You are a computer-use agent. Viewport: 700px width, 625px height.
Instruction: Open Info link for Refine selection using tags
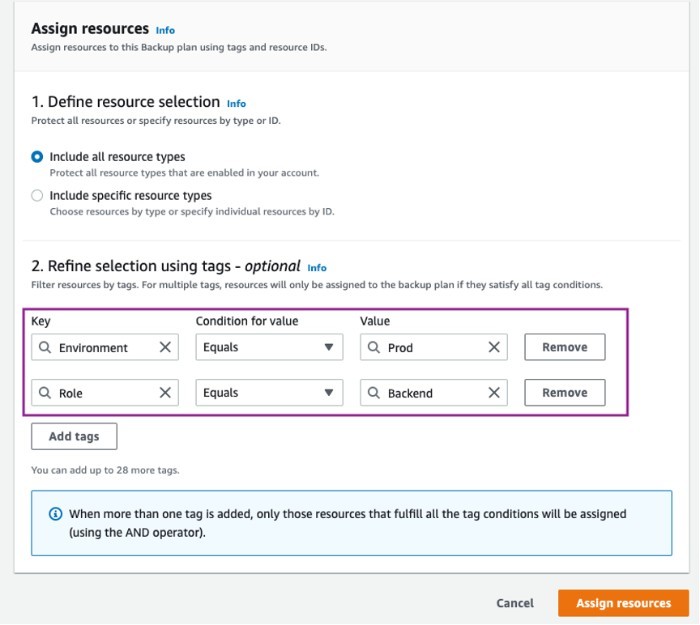pos(317,268)
